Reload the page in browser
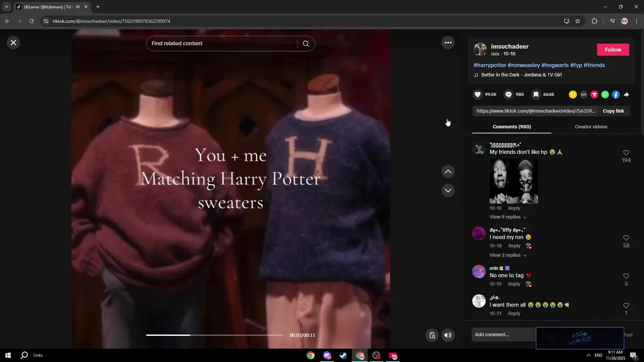Screen dimensions: 644x362 pyautogui.click(x=31, y=21)
